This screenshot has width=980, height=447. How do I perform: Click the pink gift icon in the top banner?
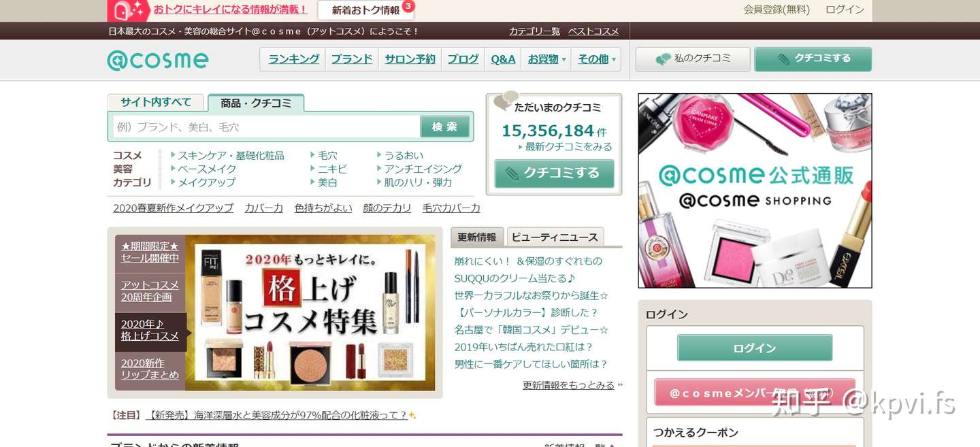pyautogui.click(x=128, y=11)
